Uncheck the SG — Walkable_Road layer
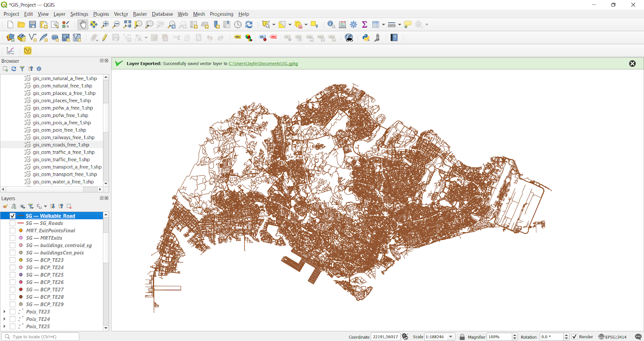 [12, 216]
